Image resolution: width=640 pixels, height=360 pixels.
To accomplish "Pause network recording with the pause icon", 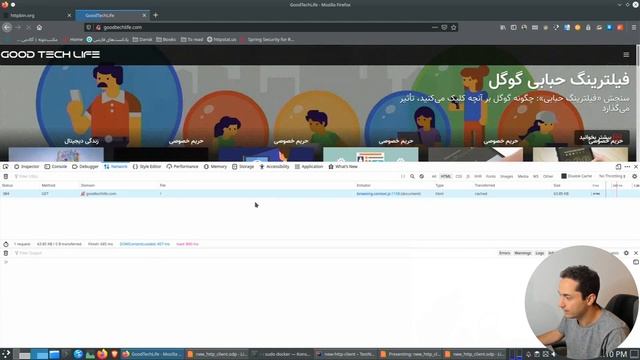I will (403, 176).
